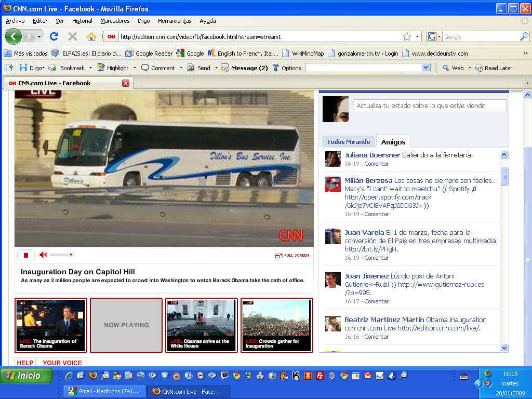Expand the Bookmark options arrow
The image size is (532, 399).
(x=90, y=68)
